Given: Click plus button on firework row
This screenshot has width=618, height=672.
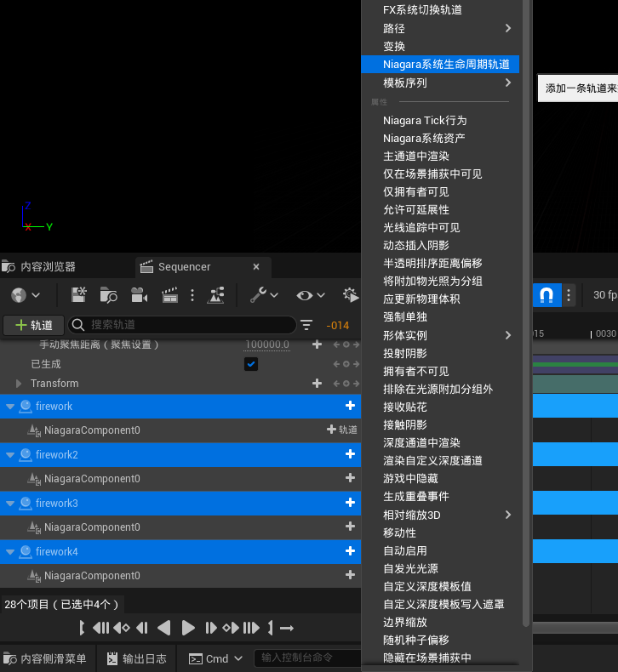Looking at the screenshot, I should (350, 406).
